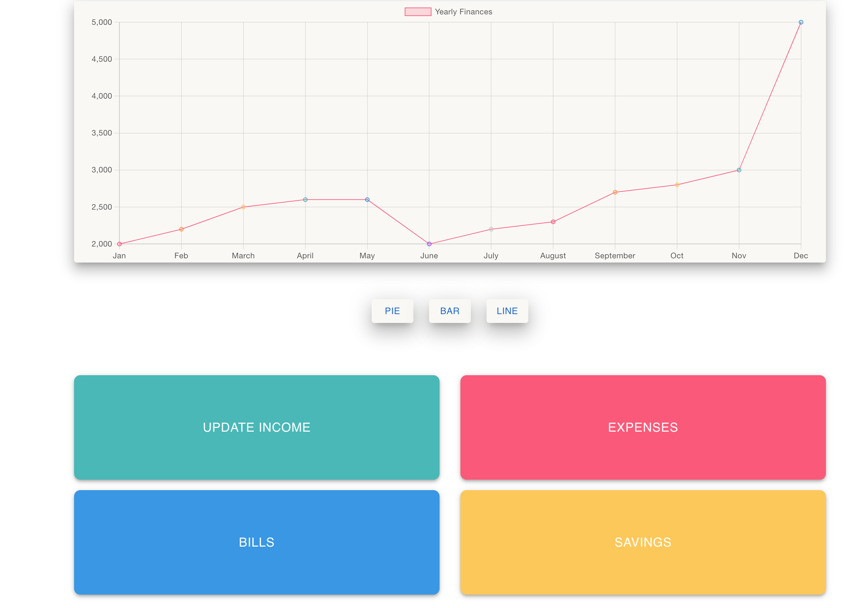Click the Yearly Finances legend label
The width and height of the screenshot is (868, 608).
point(463,12)
